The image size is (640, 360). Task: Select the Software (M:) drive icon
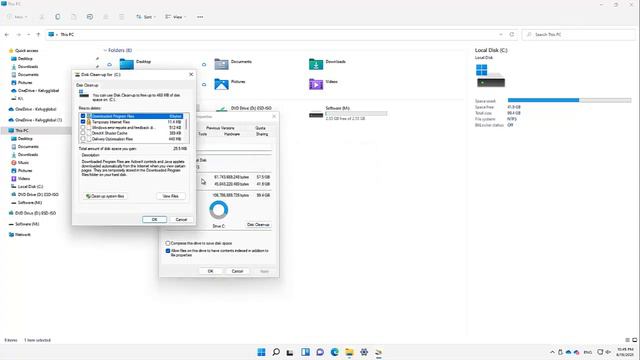pyautogui.click(x=316, y=115)
